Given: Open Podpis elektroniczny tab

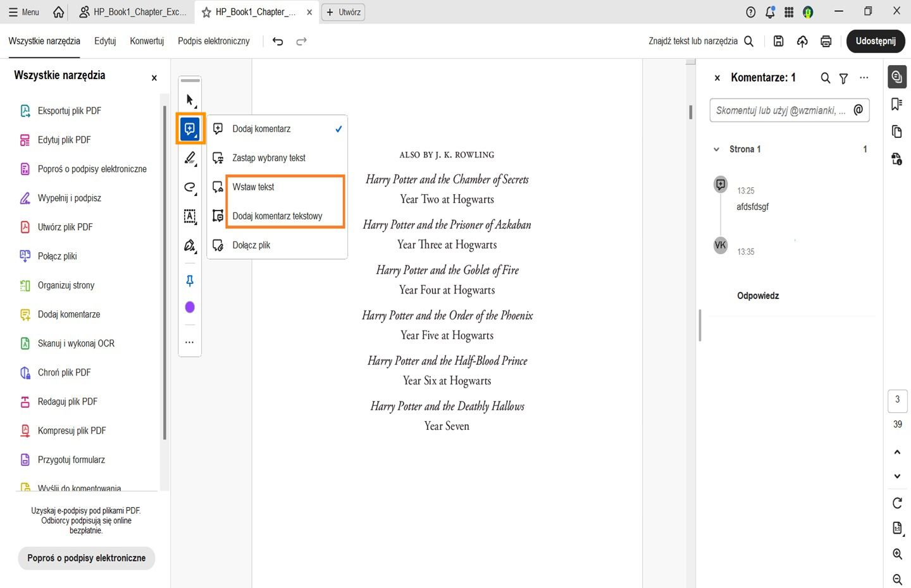Looking at the screenshot, I should pyautogui.click(x=214, y=41).
